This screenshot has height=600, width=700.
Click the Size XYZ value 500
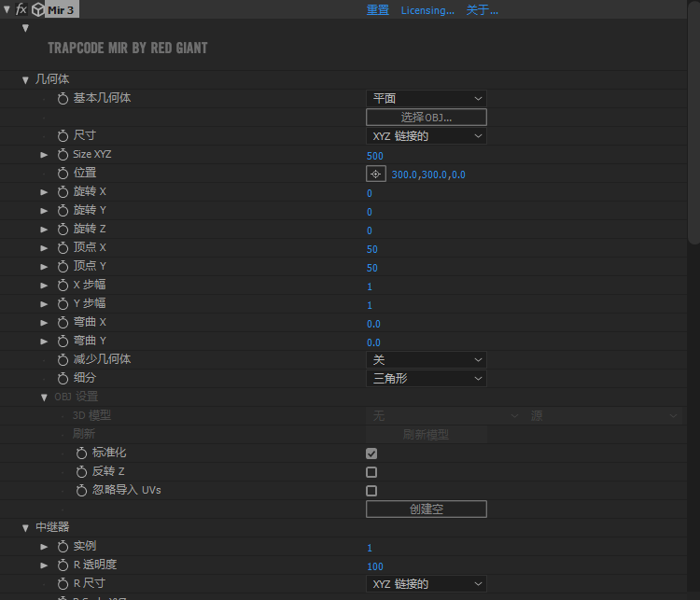(375, 156)
